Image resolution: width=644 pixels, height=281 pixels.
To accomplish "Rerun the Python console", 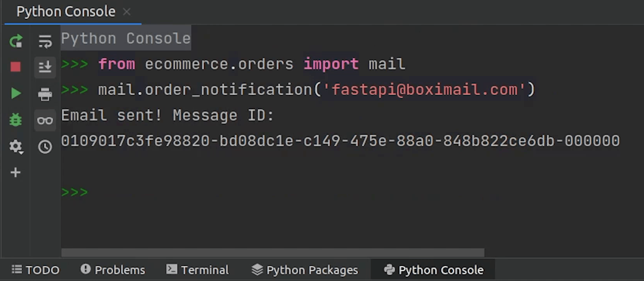I will (x=16, y=41).
